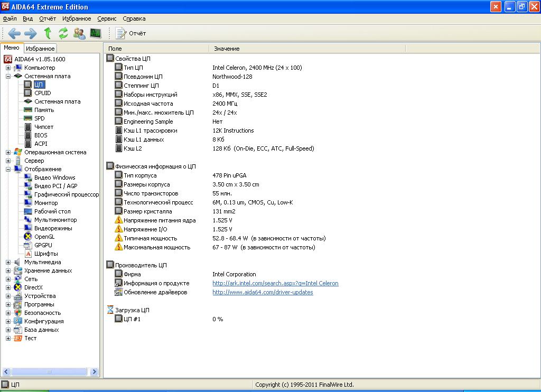Click the Монитор monitor icon
This screenshot has width=541, height=392.
point(28,203)
